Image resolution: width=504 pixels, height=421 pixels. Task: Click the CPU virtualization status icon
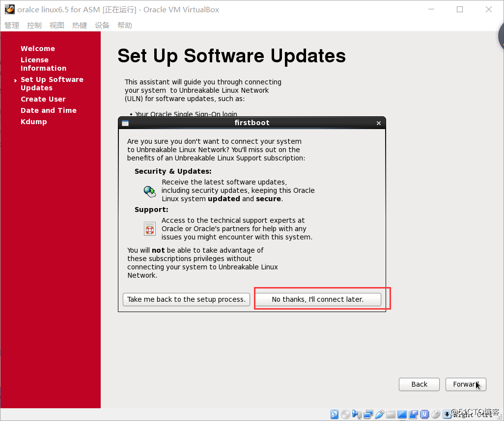[x=424, y=414]
